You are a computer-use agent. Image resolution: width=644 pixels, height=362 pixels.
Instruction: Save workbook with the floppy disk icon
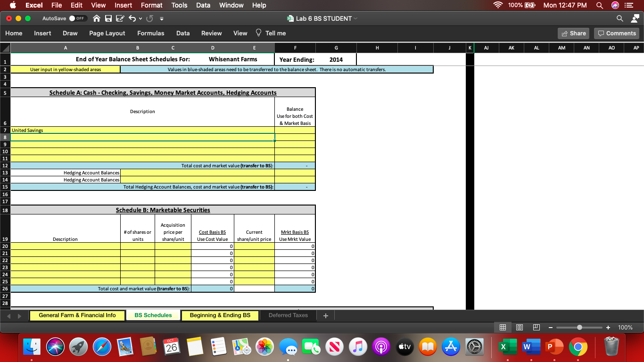coord(108,19)
